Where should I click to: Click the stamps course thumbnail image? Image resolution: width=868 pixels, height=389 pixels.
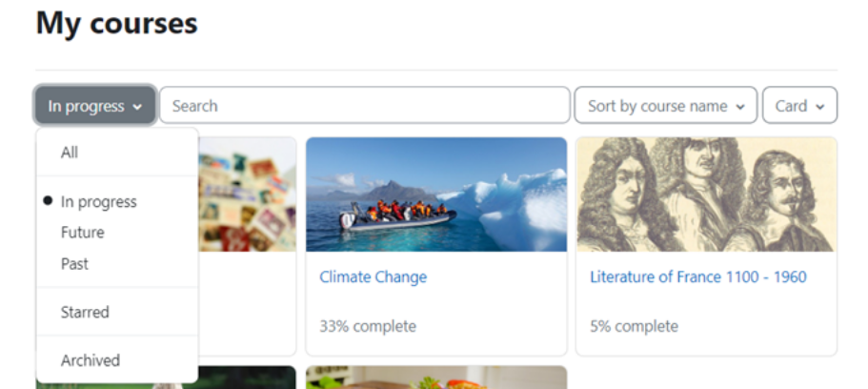[x=247, y=194]
